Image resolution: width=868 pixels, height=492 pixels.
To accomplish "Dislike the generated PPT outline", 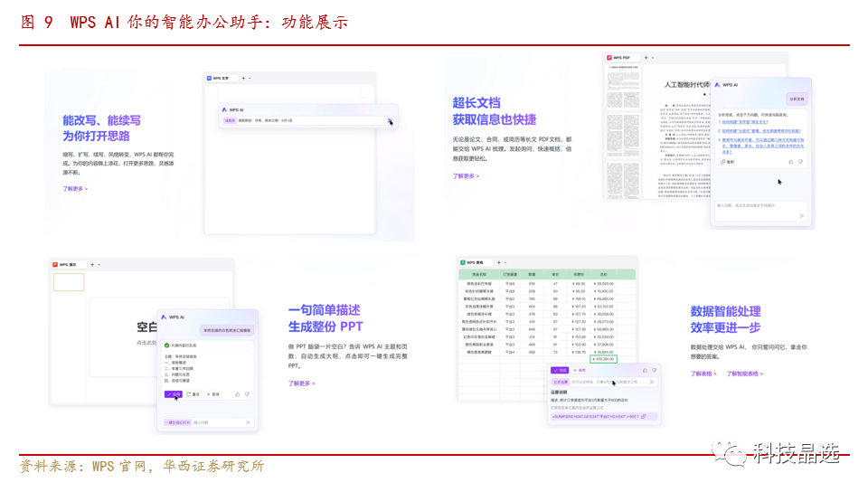I will (x=247, y=394).
